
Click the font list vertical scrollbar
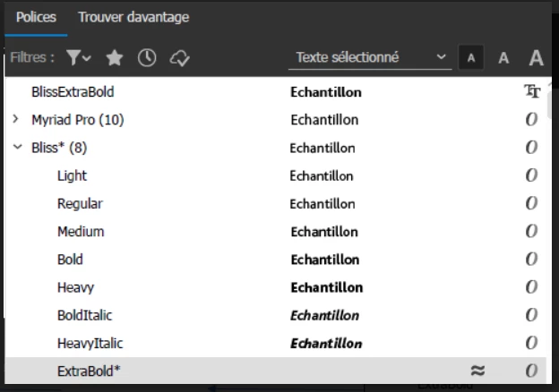tap(549, 107)
